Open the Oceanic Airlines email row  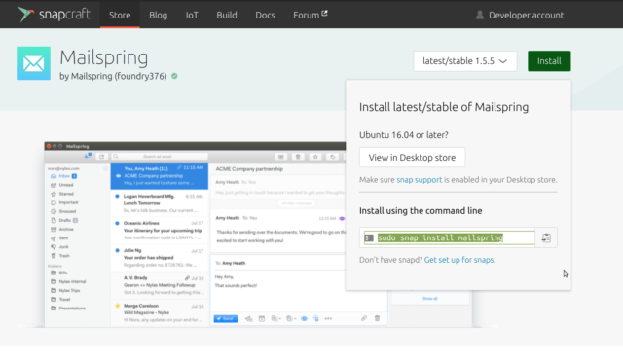160,230
